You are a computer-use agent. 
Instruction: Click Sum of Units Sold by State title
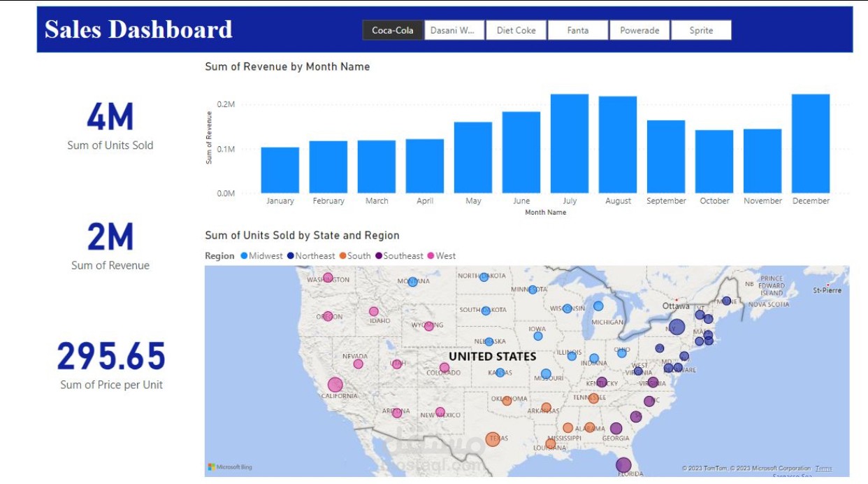302,235
